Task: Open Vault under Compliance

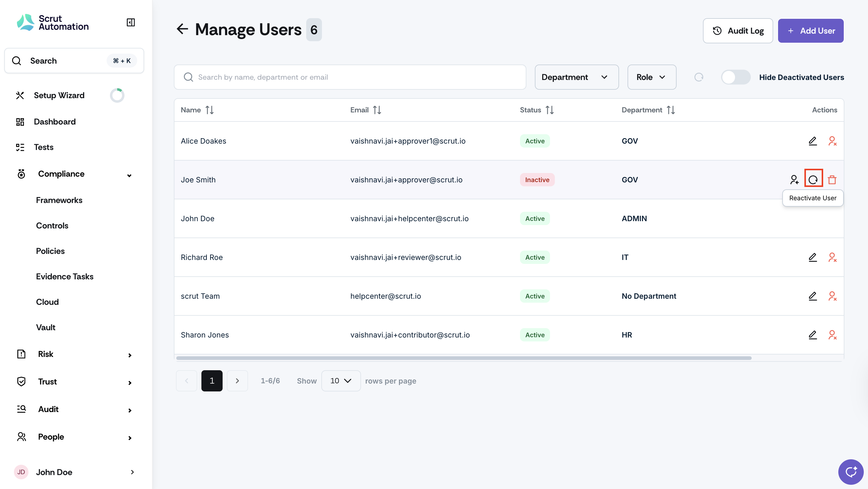Action: pyautogui.click(x=45, y=327)
